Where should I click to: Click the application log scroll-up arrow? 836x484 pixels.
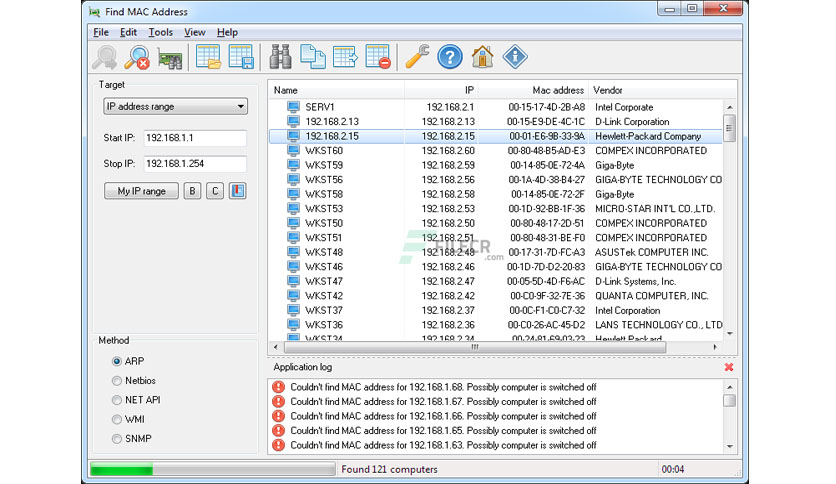click(729, 386)
